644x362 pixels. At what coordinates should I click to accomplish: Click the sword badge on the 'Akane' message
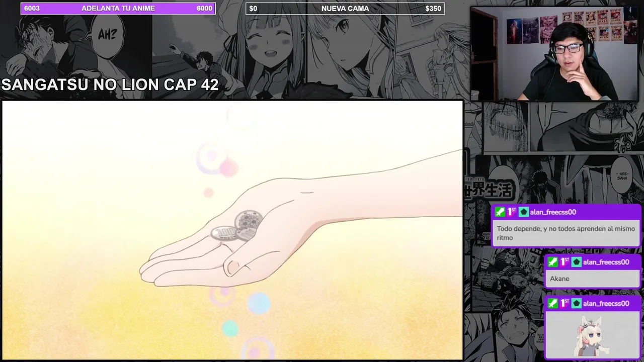553,262
